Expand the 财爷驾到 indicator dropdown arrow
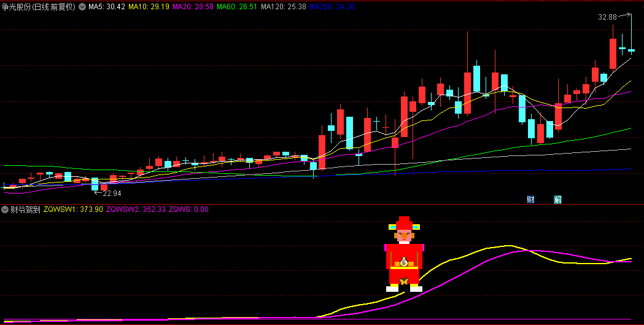Image resolution: width=644 pixels, height=325 pixels. coord(5,209)
